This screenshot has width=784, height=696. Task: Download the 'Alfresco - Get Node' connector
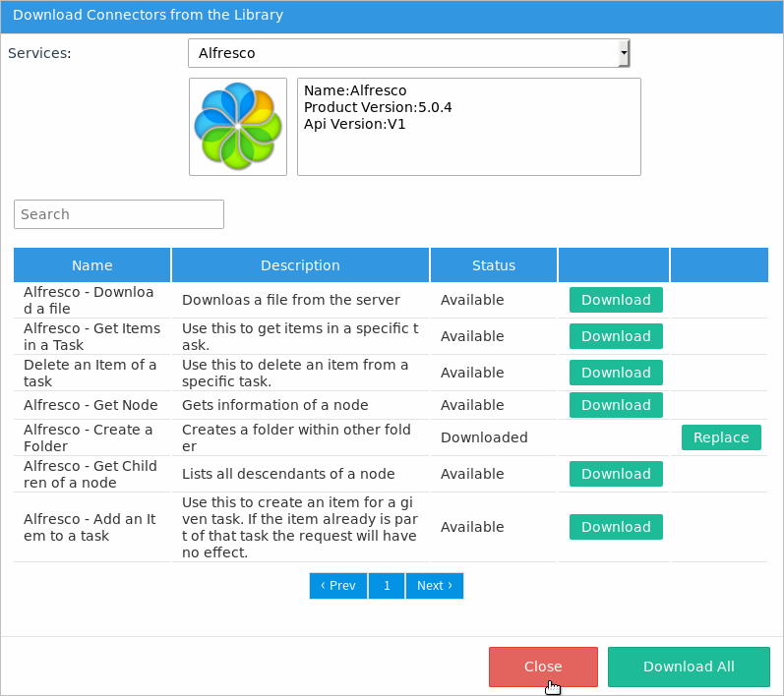[x=616, y=405]
